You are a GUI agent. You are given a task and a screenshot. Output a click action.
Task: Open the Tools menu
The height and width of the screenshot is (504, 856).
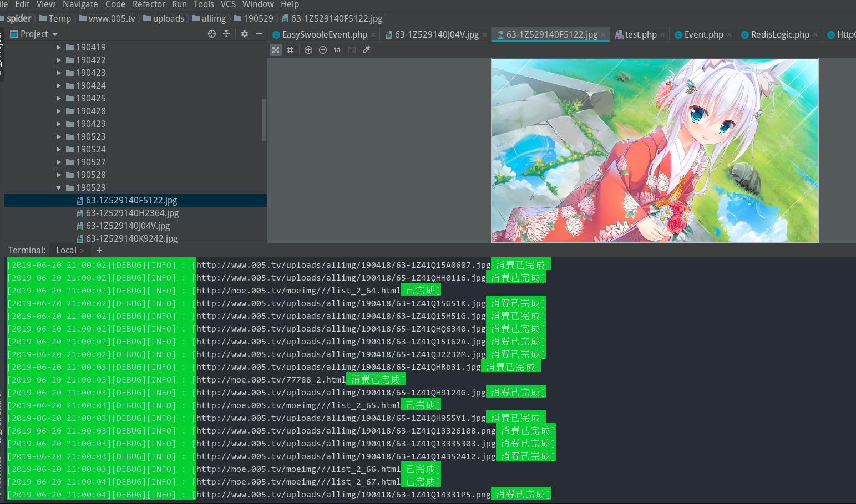tap(204, 4)
